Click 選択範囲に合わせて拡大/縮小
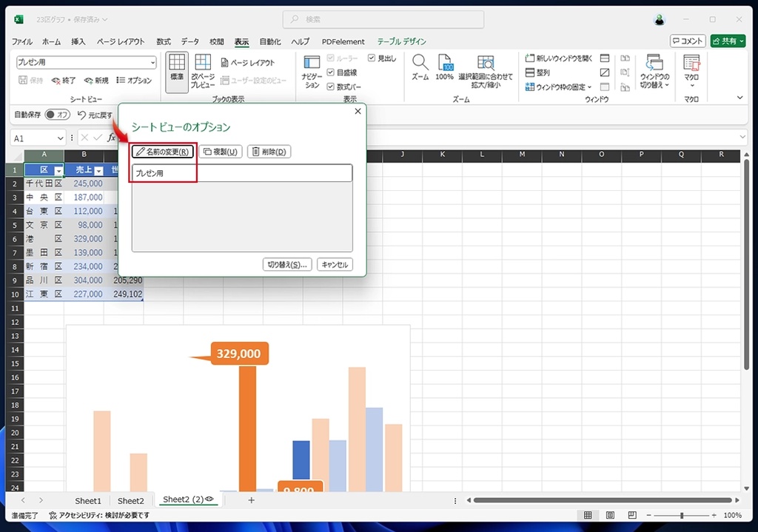Screen dimensions: 758x532 pyautogui.click(x=486, y=71)
